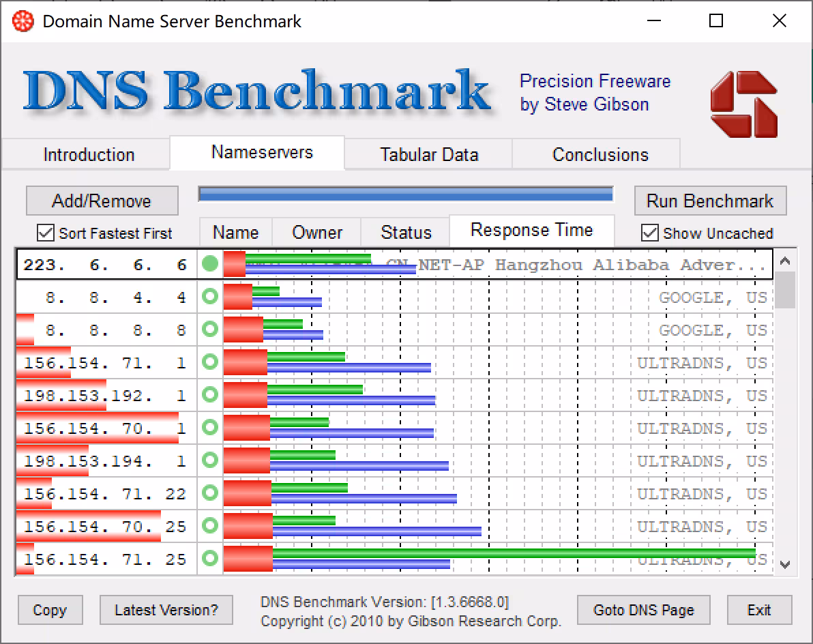The width and height of the screenshot is (813, 644).
Task: Click the Add/Remove button
Action: click(x=102, y=201)
